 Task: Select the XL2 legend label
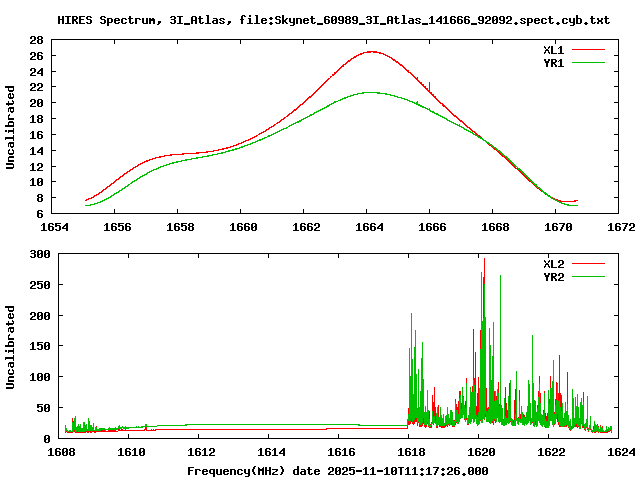pos(554,264)
